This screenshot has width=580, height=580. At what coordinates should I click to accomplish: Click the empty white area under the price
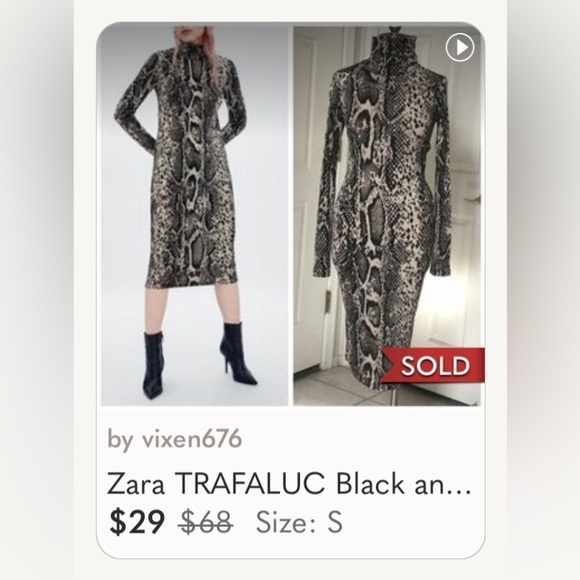(x=290, y=547)
